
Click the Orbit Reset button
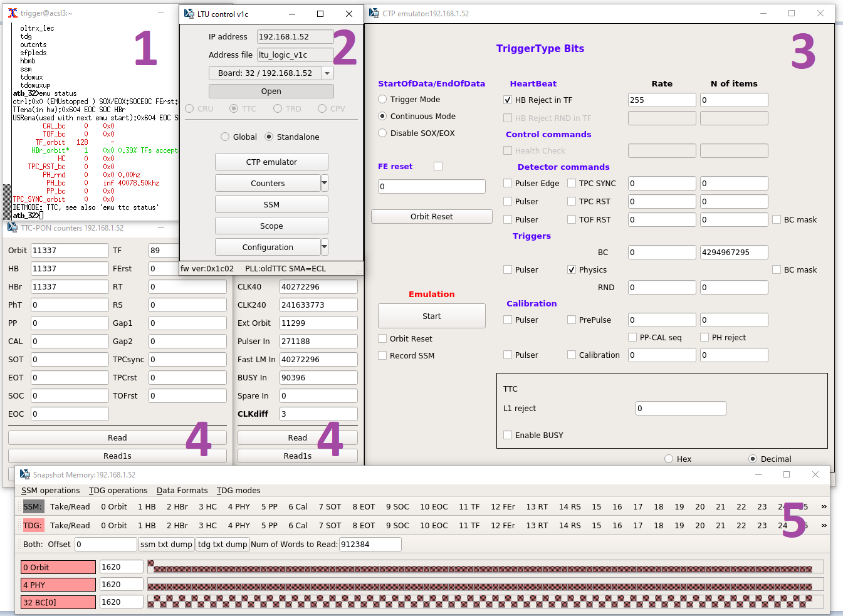(432, 216)
